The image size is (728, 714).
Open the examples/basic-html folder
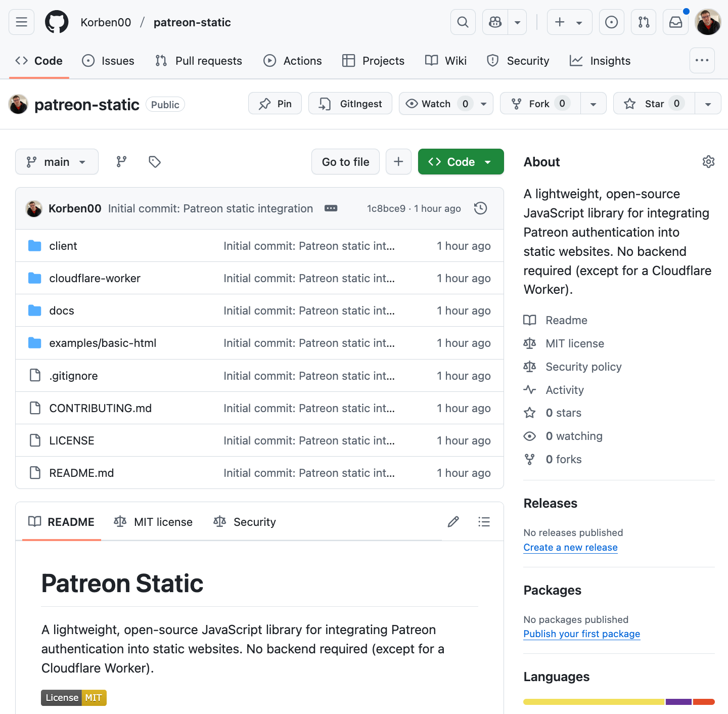103,343
